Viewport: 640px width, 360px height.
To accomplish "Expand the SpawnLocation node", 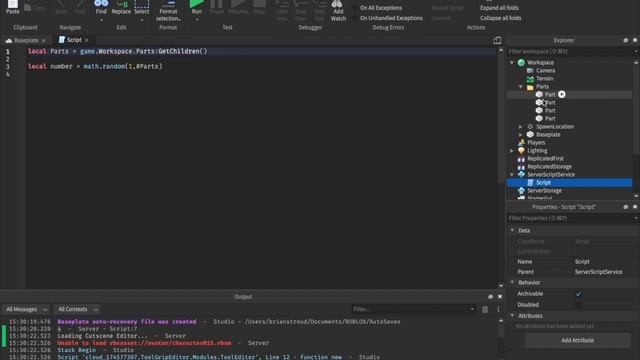I will pos(521,127).
